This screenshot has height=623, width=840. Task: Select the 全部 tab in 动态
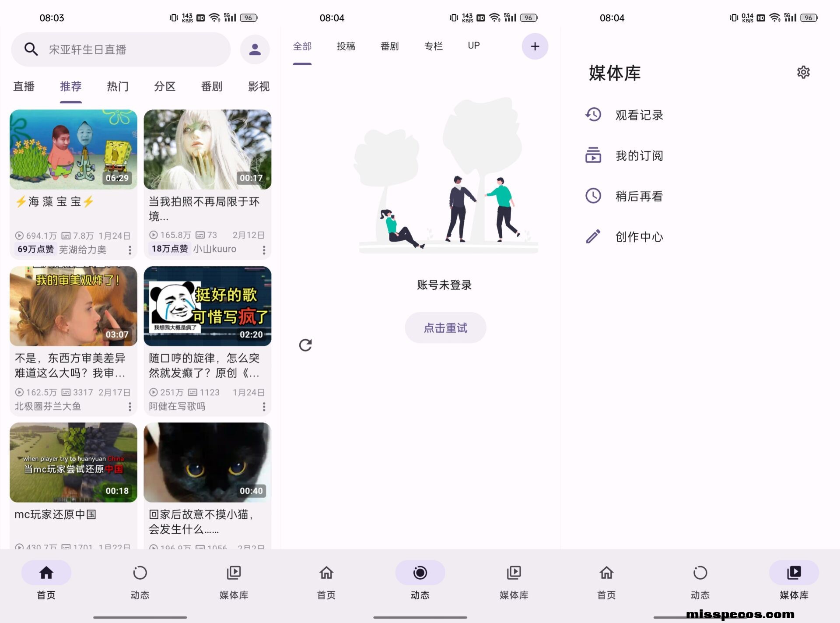[302, 46]
